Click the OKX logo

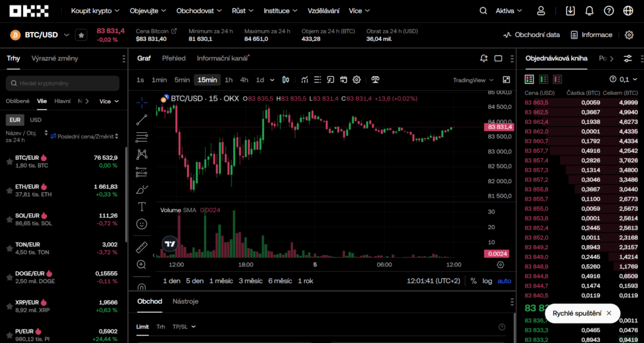point(29,11)
